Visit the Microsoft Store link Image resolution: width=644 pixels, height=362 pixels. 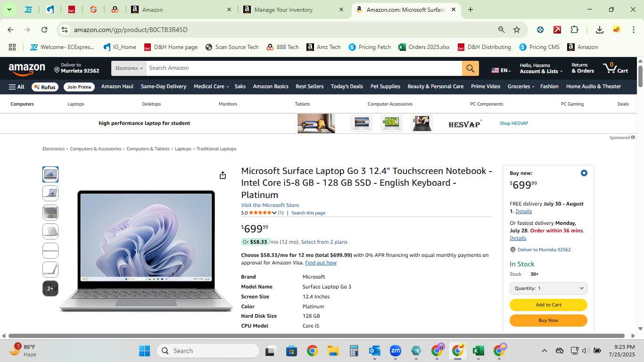click(270, 206)
